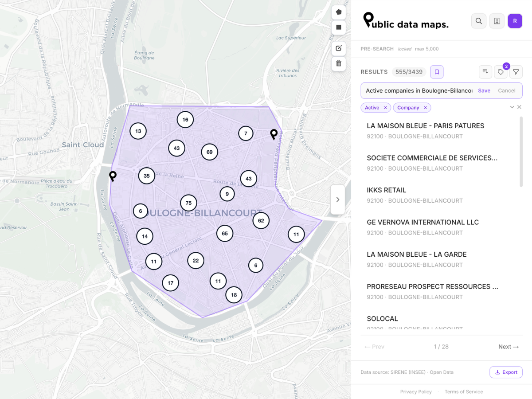Click the map cluster marker 7
This screenshot has width=532, height=399.
[246, 133]
